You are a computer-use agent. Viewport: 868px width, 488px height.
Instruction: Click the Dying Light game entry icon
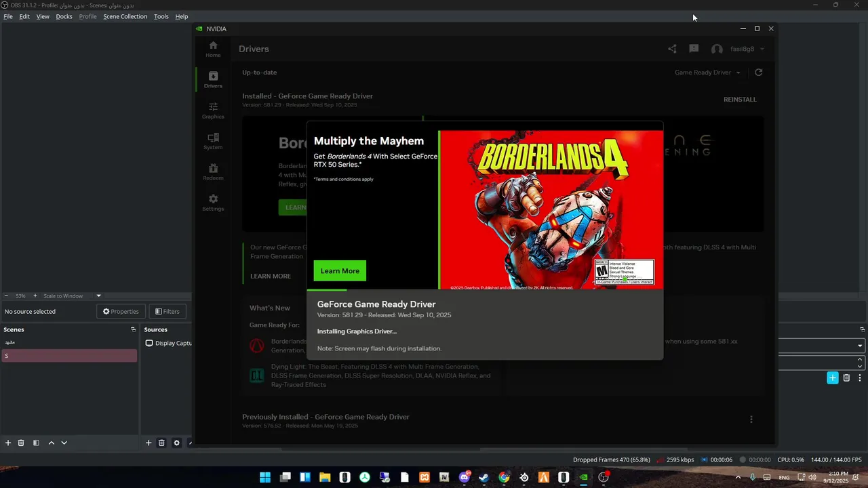[x=257, y=375]
